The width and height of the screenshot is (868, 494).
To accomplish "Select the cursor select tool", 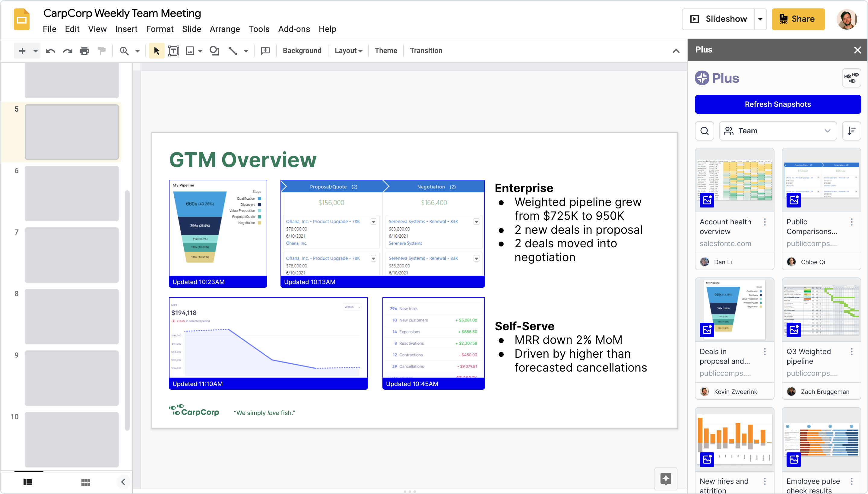I will click(156, 51).
